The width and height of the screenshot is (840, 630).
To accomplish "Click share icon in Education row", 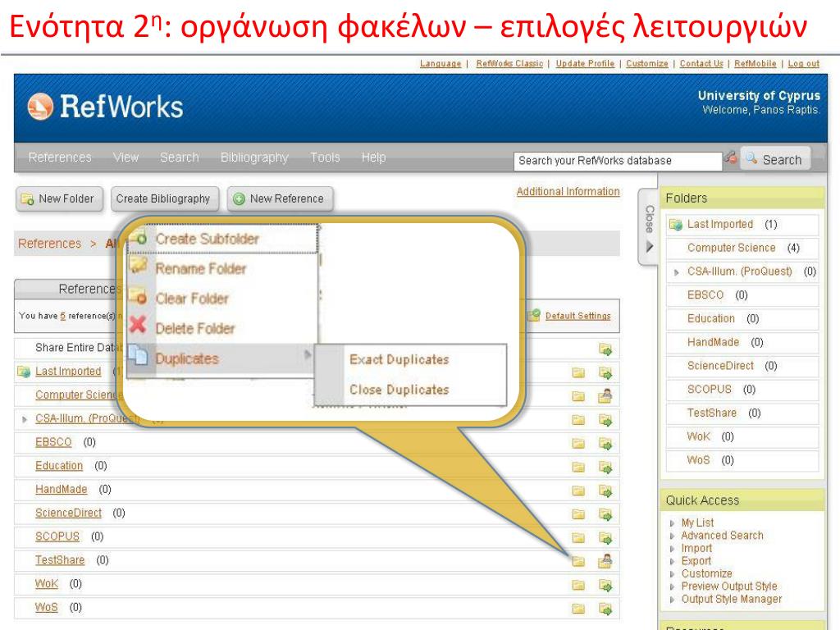I will (x=605, y=467).
